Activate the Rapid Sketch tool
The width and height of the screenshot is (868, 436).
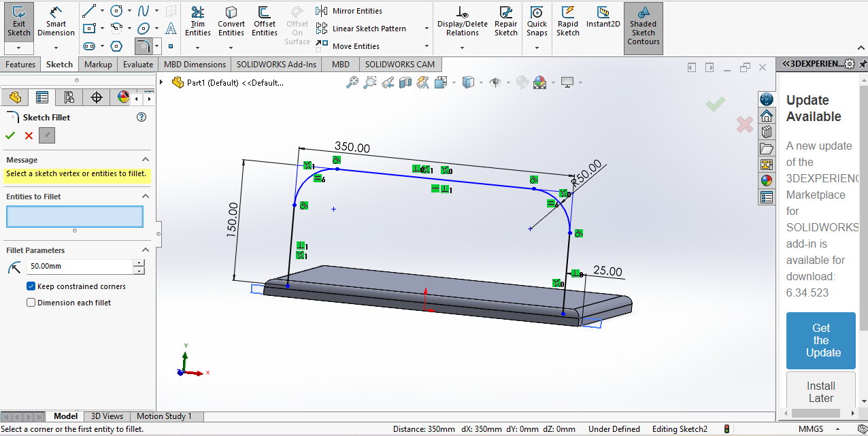pos(567,22)
